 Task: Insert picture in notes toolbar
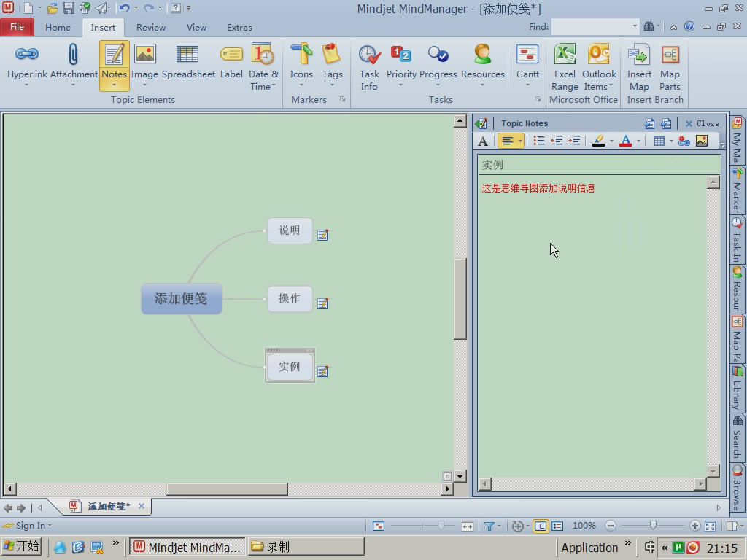pos(702,141)
